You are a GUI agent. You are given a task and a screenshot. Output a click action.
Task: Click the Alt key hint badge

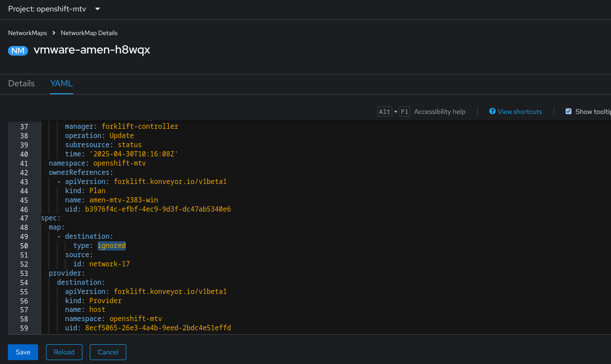click(x=384, y=112)
